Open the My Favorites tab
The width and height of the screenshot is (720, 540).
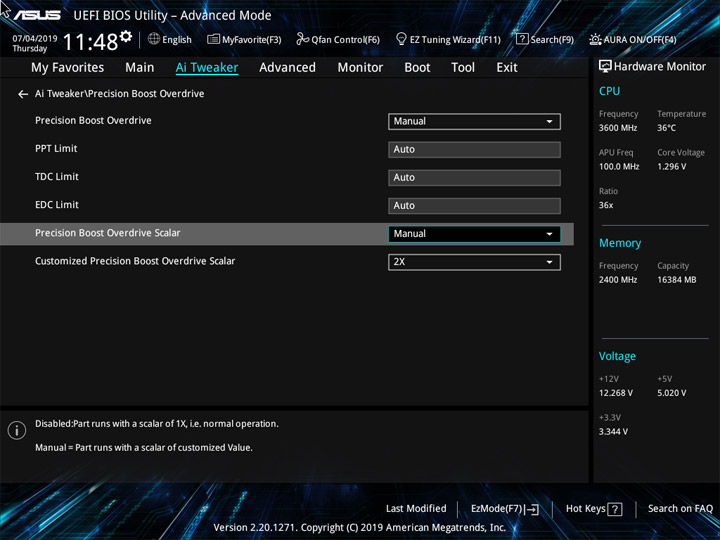[68, 68]
